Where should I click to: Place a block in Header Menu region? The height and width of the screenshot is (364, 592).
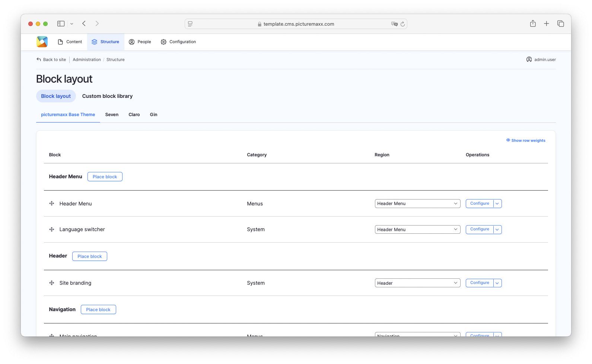[105, 177]
